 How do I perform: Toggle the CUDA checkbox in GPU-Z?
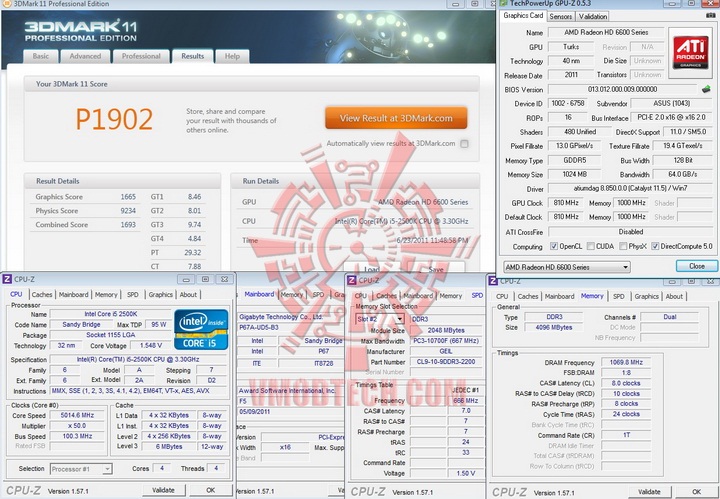pyautogui.click(x=591, y=247)
